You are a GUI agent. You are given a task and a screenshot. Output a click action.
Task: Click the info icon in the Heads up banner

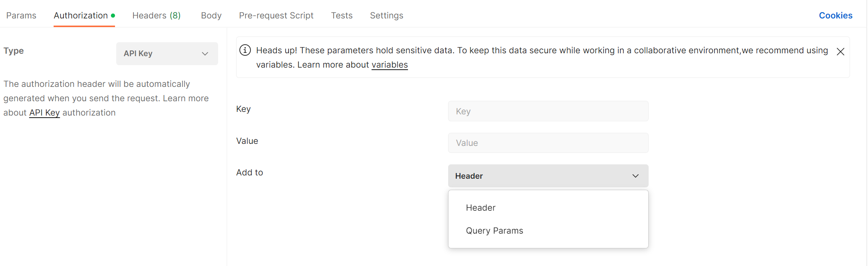[x=245, y=50]
